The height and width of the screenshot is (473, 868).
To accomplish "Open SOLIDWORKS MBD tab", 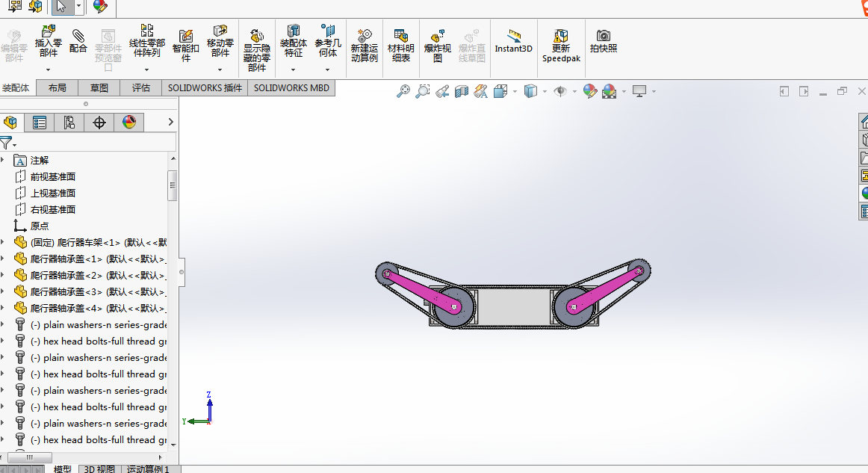I will coord(291,87).
